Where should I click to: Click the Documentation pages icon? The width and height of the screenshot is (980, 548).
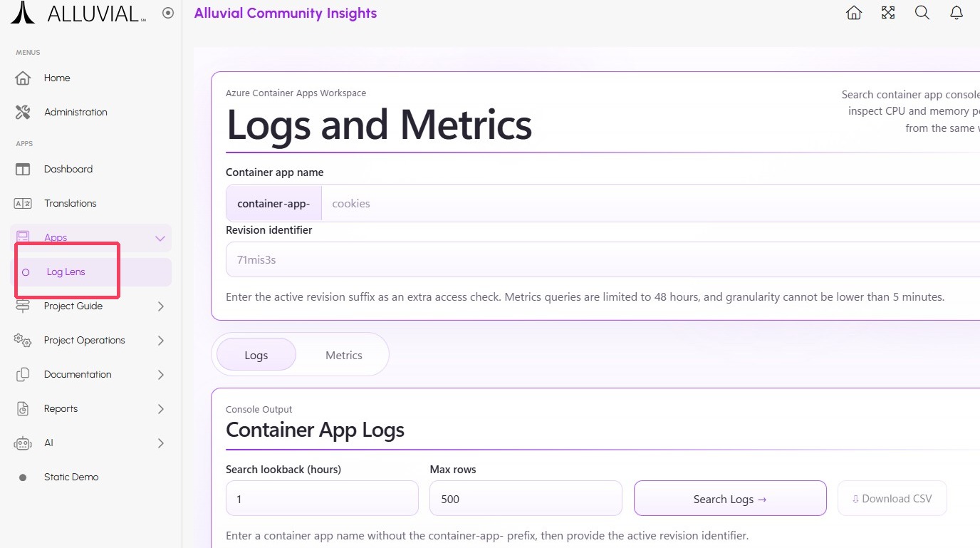[x=23, y=374]
